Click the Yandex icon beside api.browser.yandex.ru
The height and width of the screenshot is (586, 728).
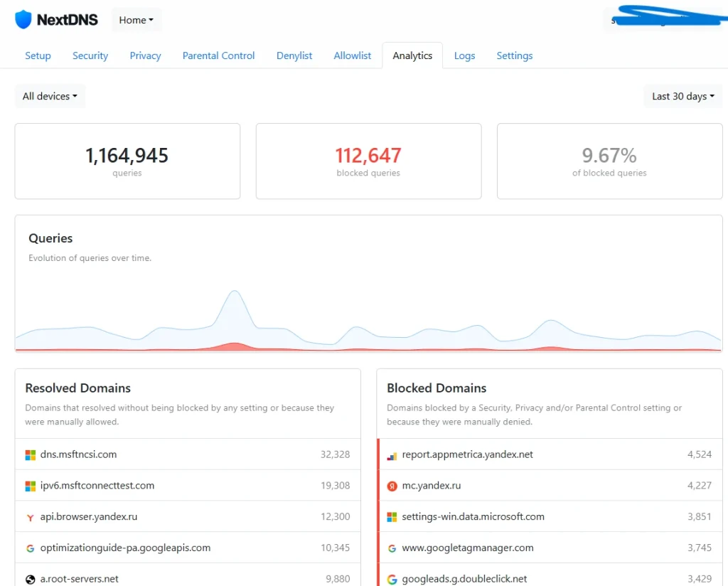point(31,517)
